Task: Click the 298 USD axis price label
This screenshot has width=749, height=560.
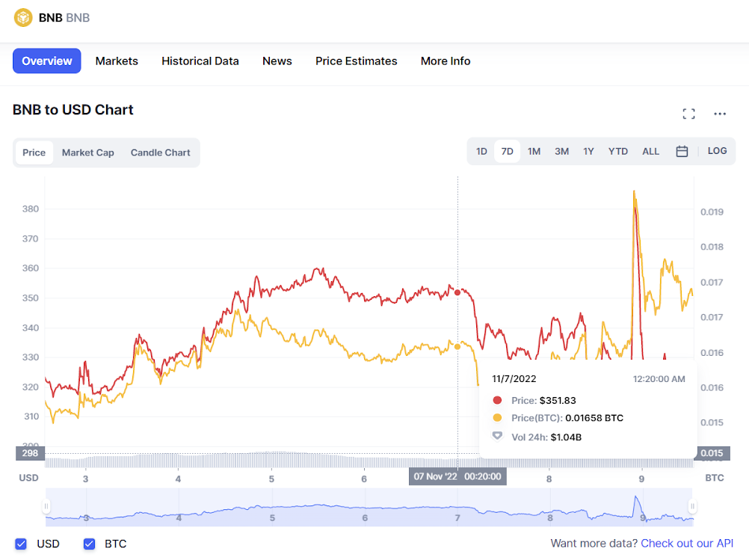Action: tap(30, 453)
